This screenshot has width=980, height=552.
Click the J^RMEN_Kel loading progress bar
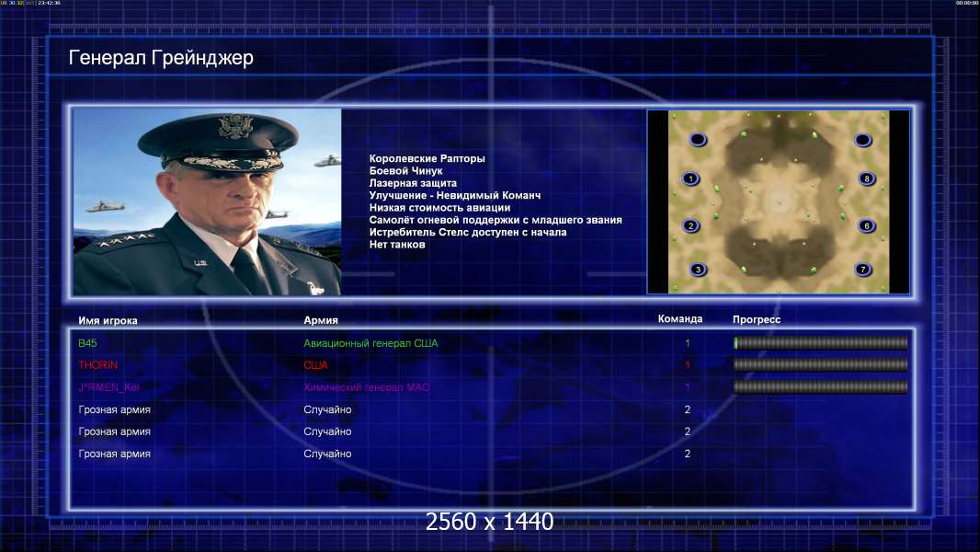tap(821, 387)
